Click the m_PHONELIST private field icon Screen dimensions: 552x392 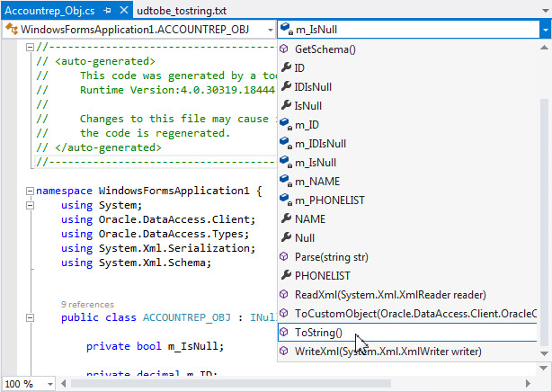(x=286, y=200)
